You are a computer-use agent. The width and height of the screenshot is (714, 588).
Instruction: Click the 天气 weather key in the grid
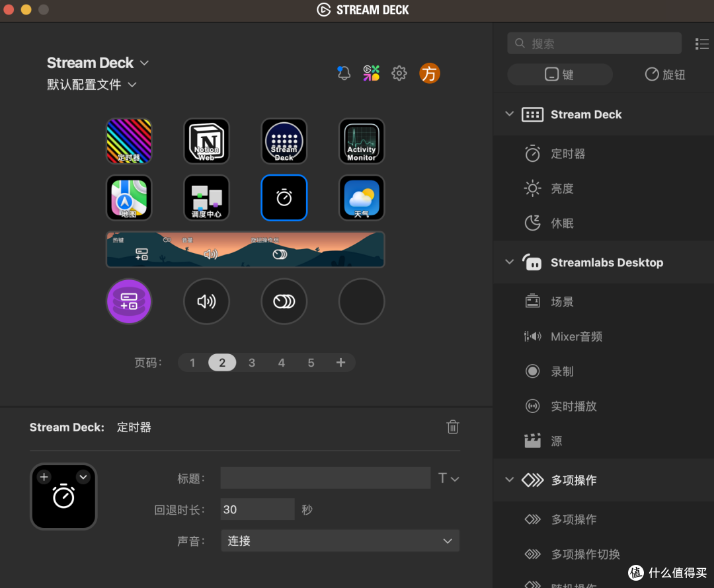(x=362, y=198)
